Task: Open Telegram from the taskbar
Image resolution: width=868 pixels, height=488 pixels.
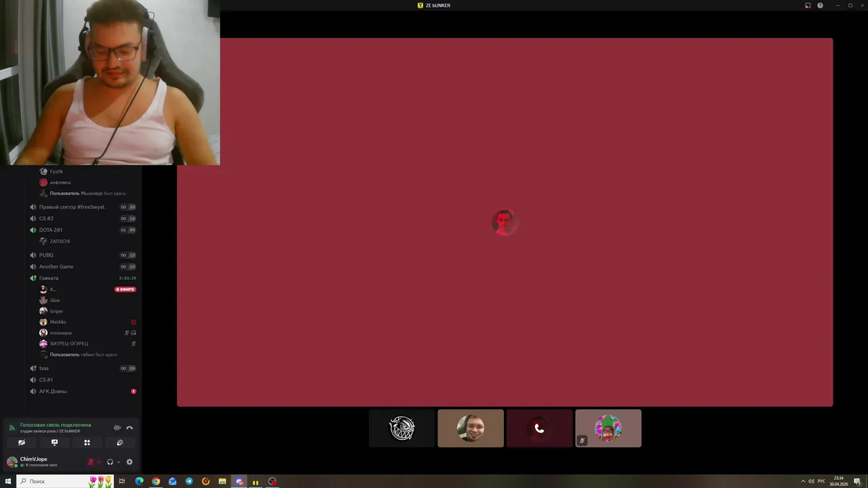Action: coord(189,481)
